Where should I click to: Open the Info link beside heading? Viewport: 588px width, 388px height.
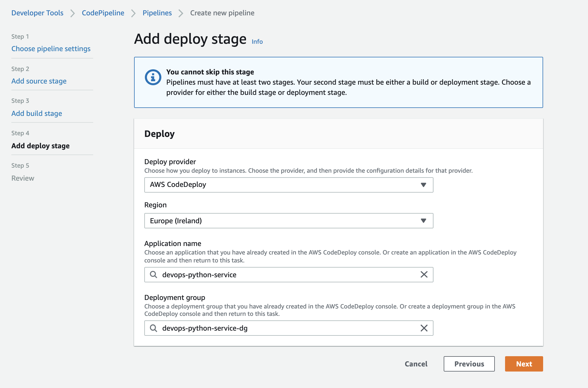[257, 41]
